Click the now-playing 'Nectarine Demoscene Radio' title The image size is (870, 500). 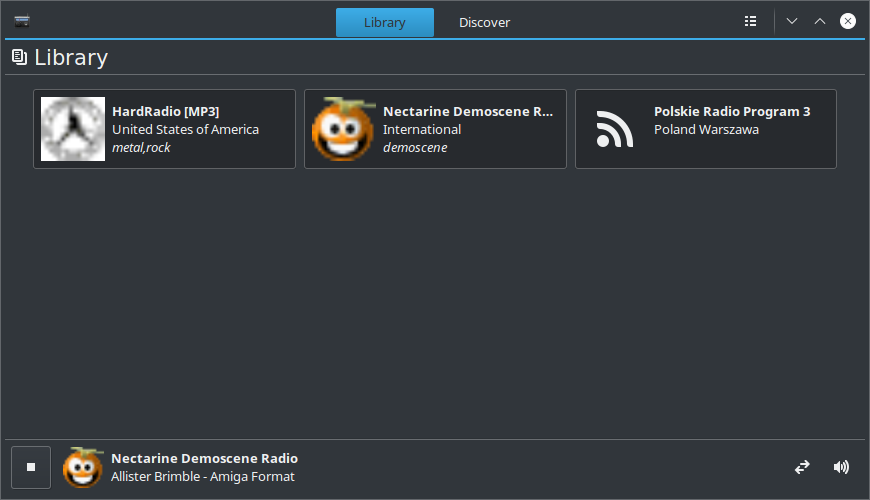pos(204,458)
